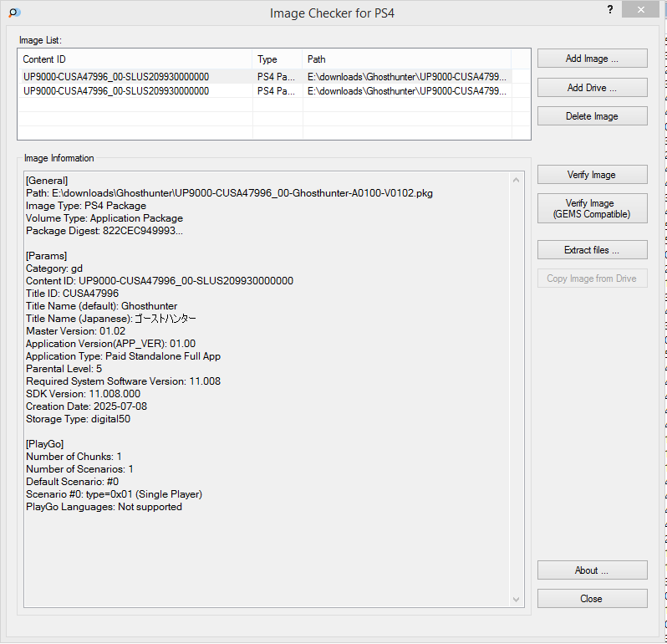The image size is (667, 644).
Task: Click the help question mark in the title bar
Action: tap(610, 10)
